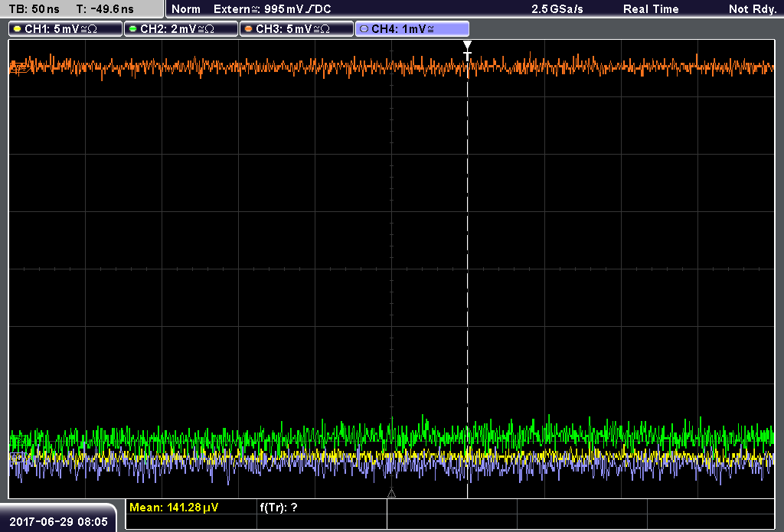This screenshot has width=784, height=532.
Task: Click trigger position T marker at top
Action: [468, 51]
